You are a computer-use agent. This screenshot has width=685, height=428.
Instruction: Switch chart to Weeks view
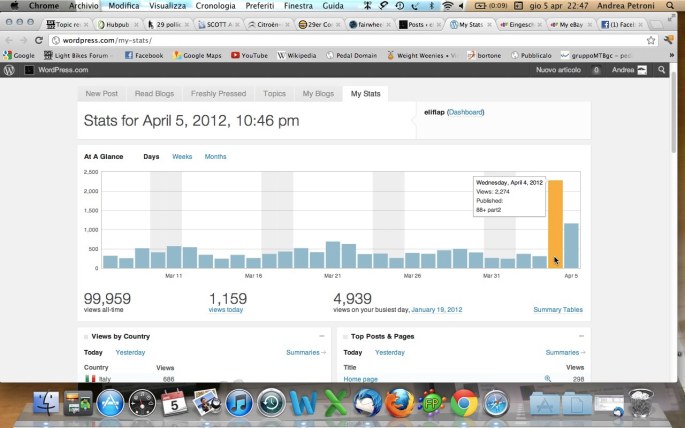click(182, 157)
